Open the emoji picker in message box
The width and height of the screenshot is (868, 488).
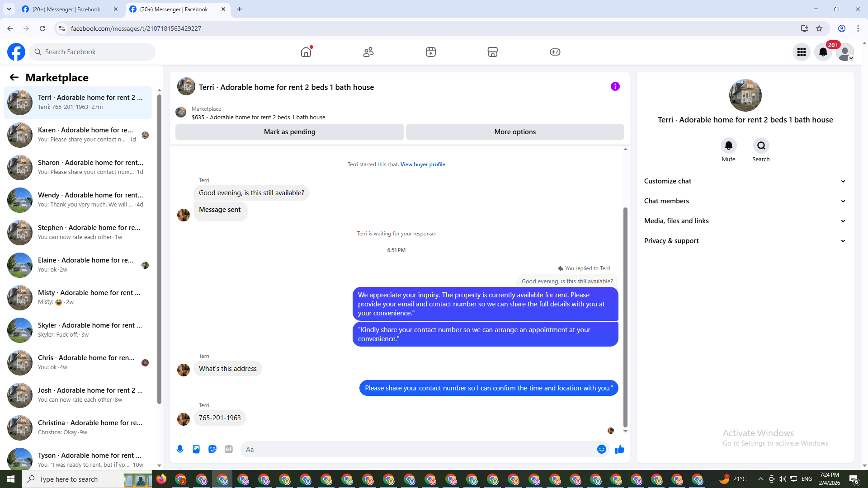pyautogui.click(x=601, y=449)
